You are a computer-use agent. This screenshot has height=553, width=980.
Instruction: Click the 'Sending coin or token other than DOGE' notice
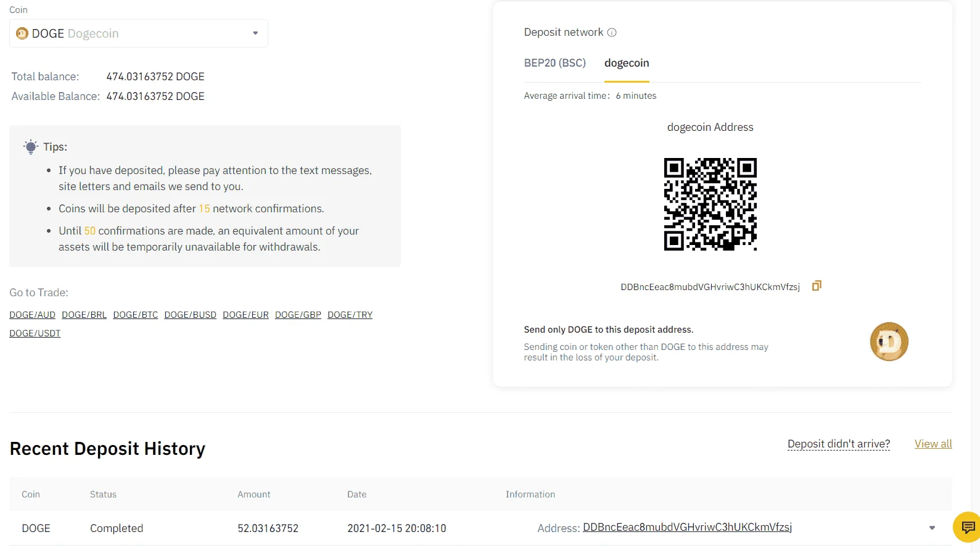tap(646, 352)
